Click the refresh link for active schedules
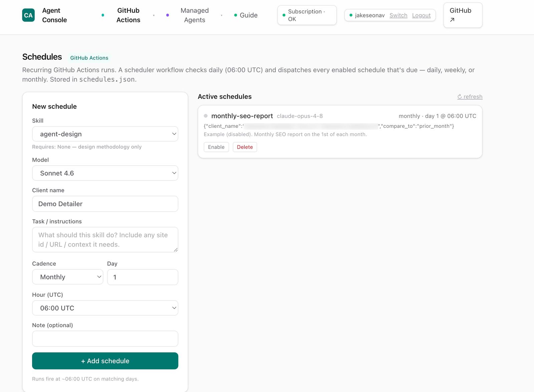 click(470, 96)
